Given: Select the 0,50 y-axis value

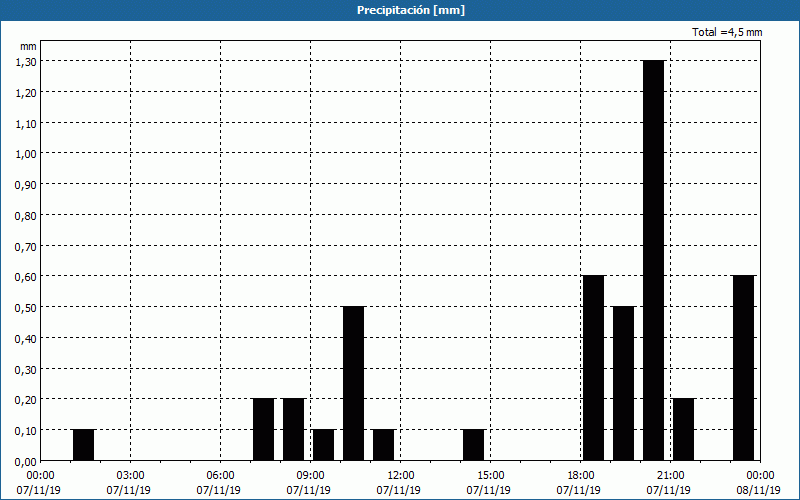Looking at the screenshot, I should (26, 307).
